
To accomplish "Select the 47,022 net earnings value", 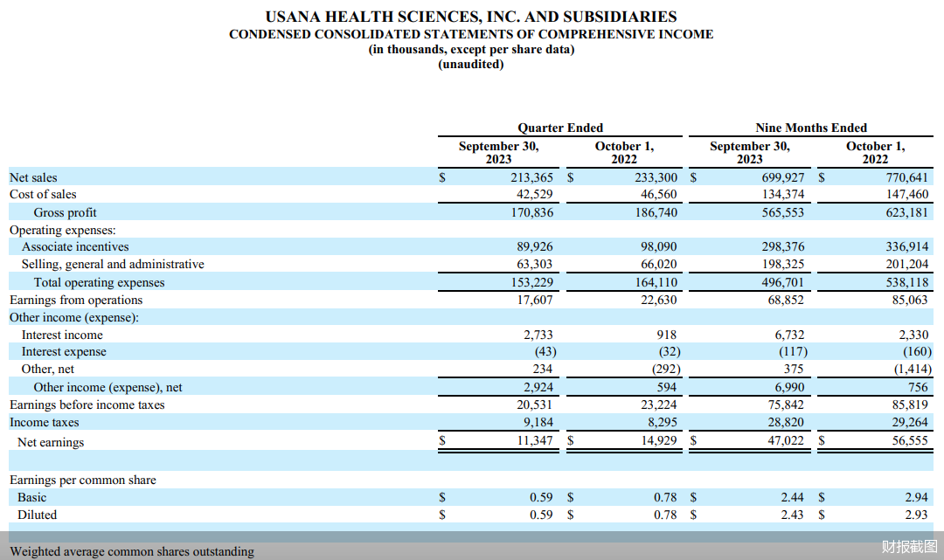I will [x=786, y=441].
